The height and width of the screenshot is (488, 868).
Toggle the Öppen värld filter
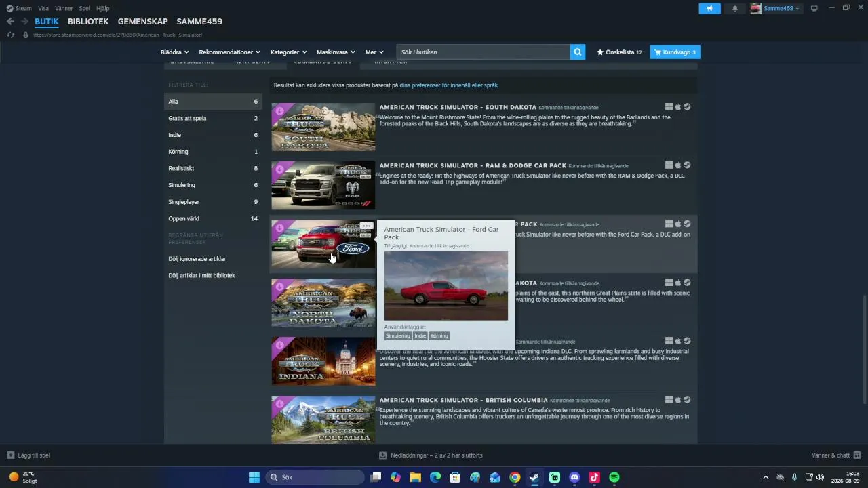tap(213, 218)
